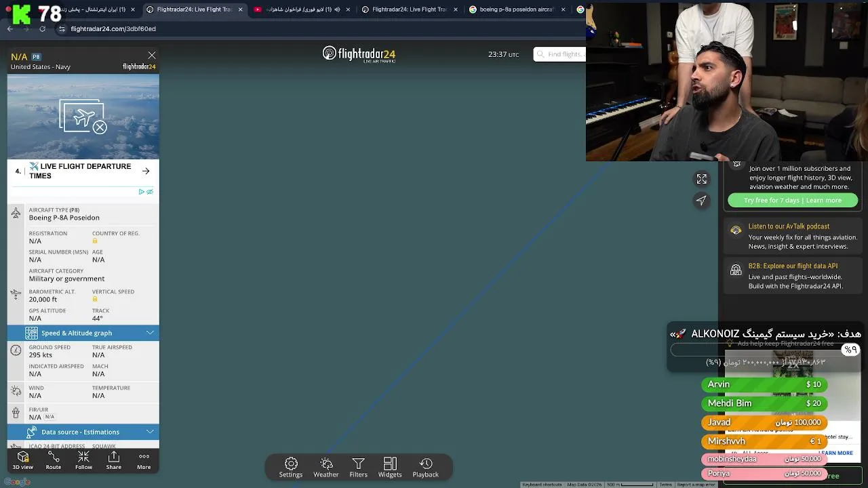Click the Arvin $10 donation entry
Screen dimensions: 868x488
click(764, 384)
